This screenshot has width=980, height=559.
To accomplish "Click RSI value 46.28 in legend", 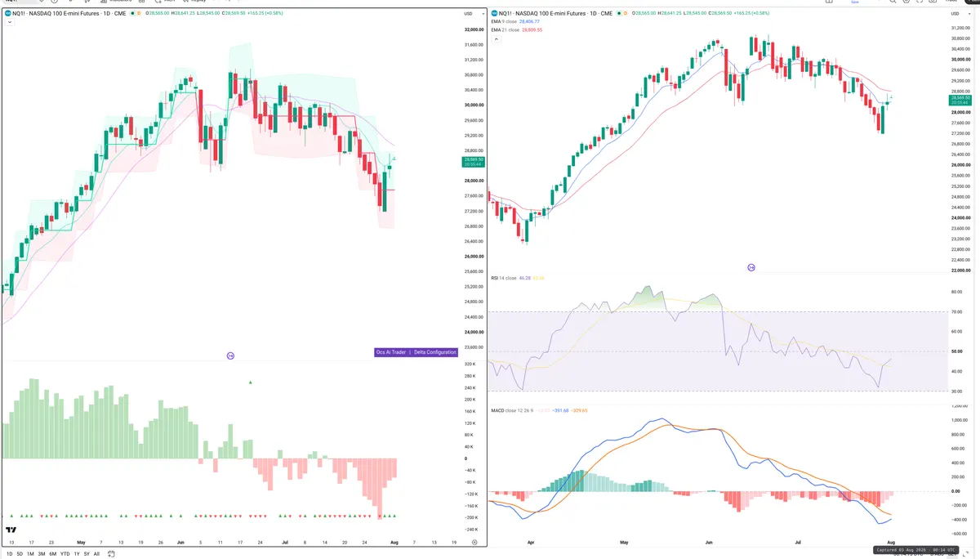I will (524, 278).
